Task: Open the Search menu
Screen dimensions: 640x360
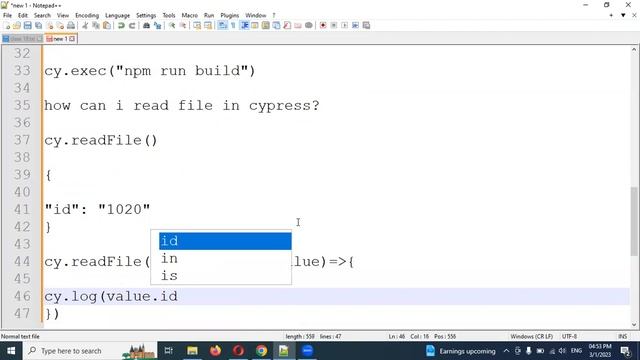Action: point(42,16)
